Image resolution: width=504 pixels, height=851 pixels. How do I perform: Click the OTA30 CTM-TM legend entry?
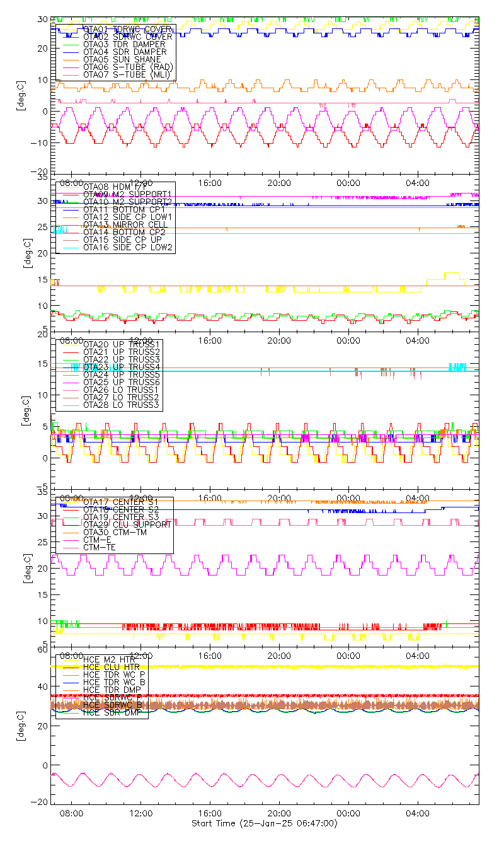point(115,532)
